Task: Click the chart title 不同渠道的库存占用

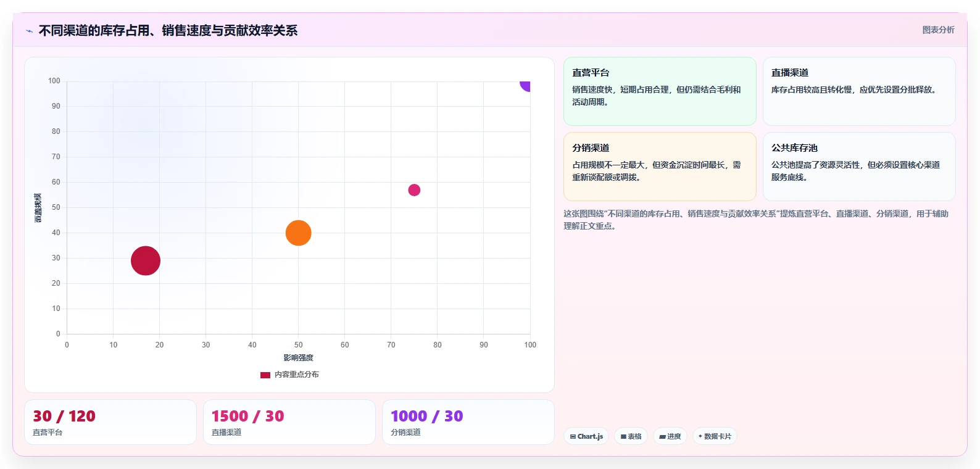Action: click(168, 31)
